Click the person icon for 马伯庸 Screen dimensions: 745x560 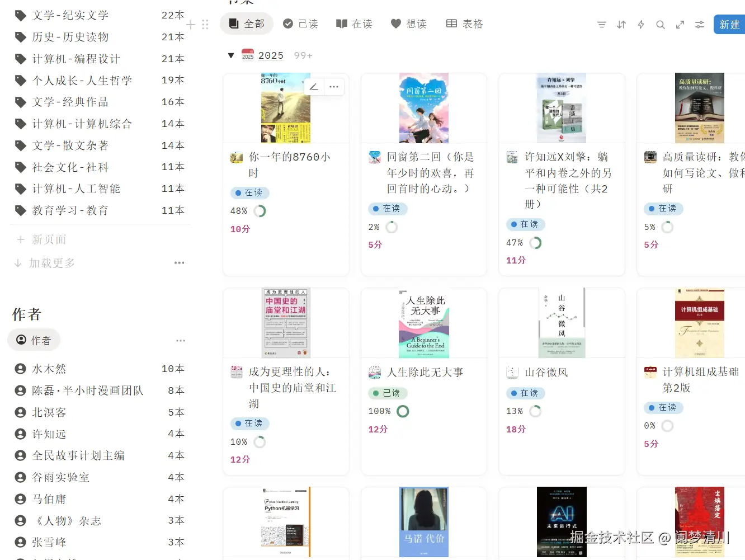[21, 499]
